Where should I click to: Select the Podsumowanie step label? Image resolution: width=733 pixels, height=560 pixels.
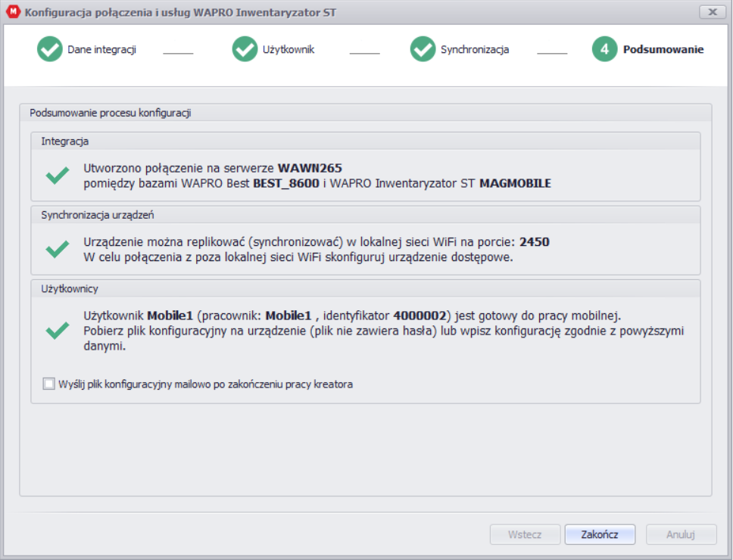(x=663, y=49)
